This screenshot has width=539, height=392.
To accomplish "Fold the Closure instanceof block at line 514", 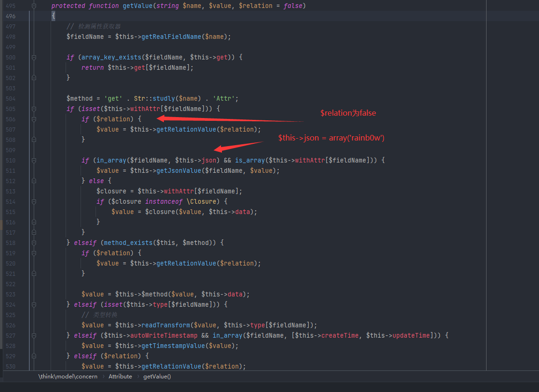I will [x=34, y=201].
